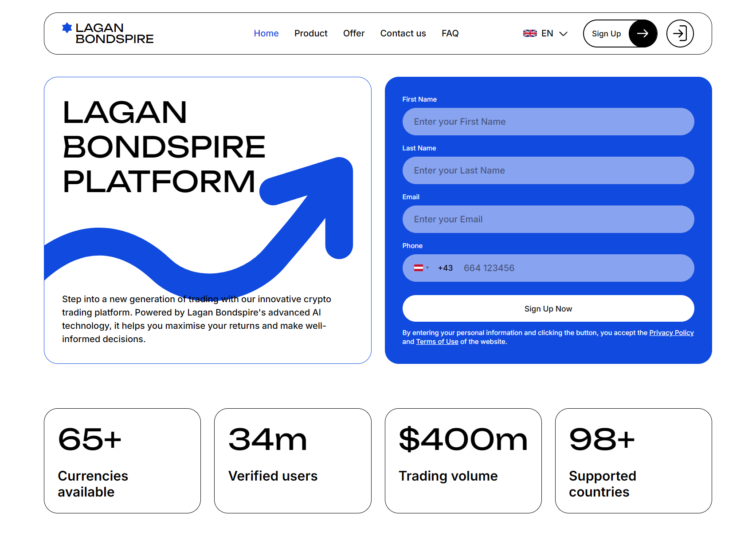This screenshot has width=756, height=560.
Task: Click the Enter your First Name field
Action: tap(548, 121)
